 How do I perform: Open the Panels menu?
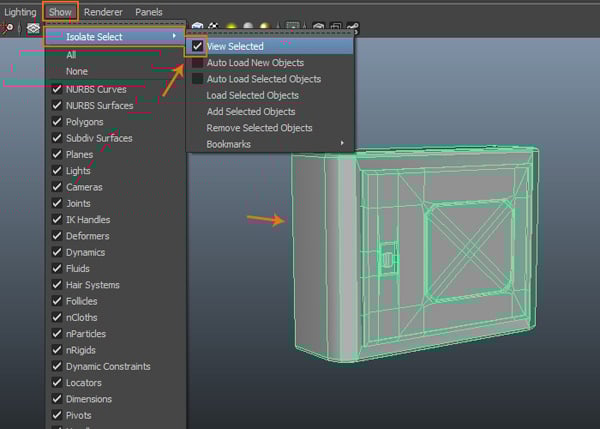(149, 12)
